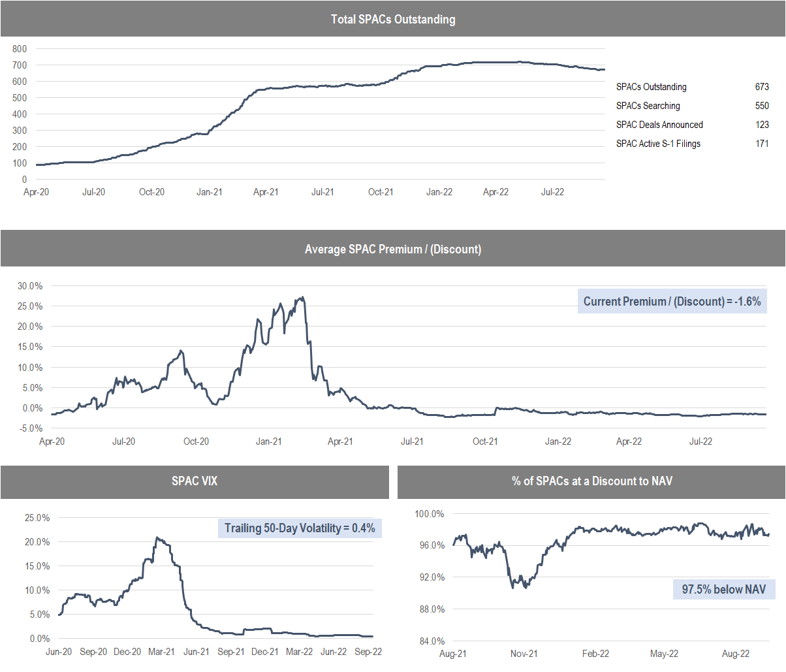Click the Oct-21 tick on premium chart
The width and height of the screenshot is (786, 672).
[x=484, y=441]
